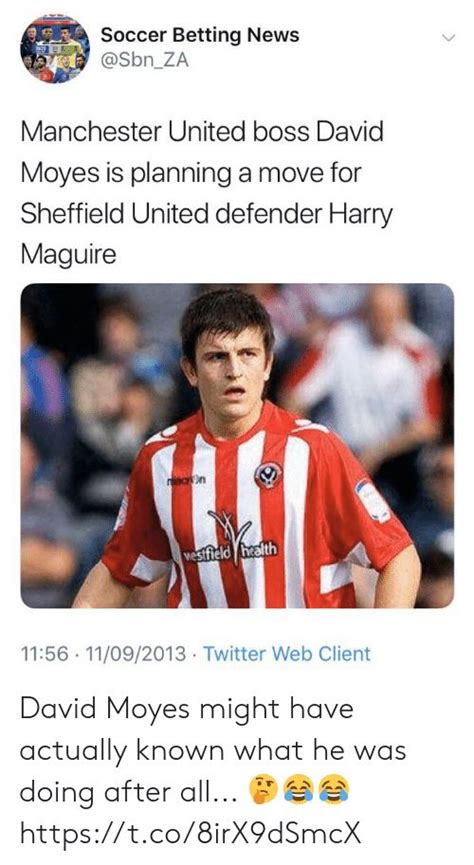The width and height of the screenshot is (474, 865).
Task: Open the attached player photo
Action: tap(237, 446)
